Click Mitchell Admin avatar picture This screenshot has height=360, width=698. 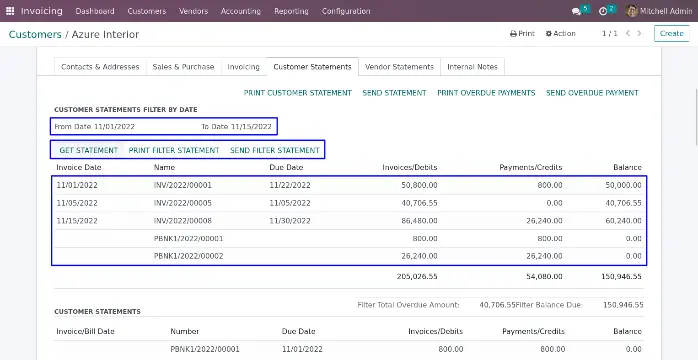point(631,11)
